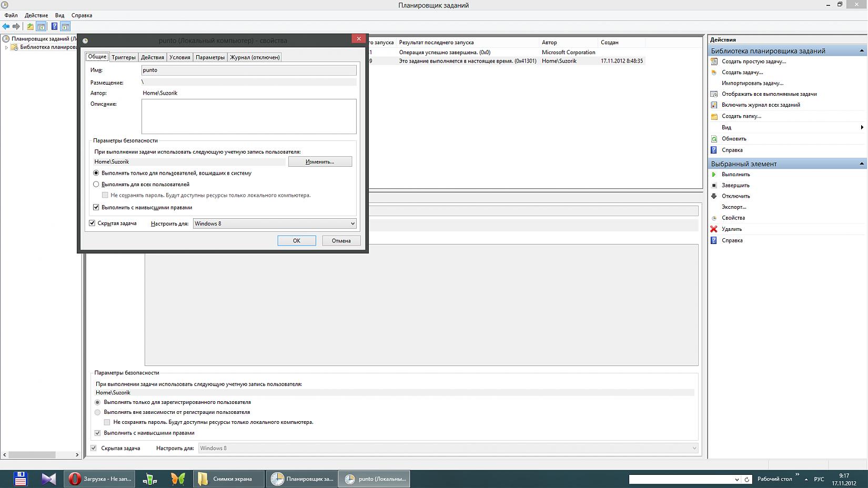The image size is (868, 488).
Task: Open the floppy disk taskbar icon
Action: coord(20,479)
